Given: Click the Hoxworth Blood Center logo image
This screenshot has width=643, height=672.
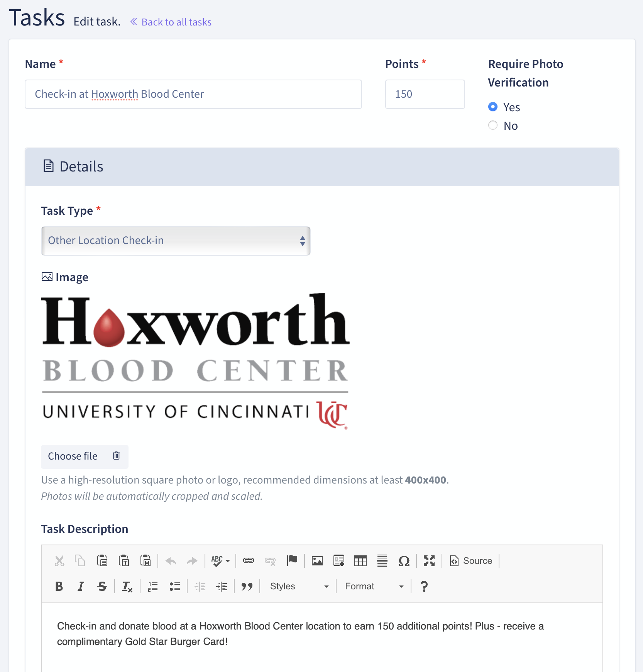Looking at the screenshot, I should (x=195, y=361).
